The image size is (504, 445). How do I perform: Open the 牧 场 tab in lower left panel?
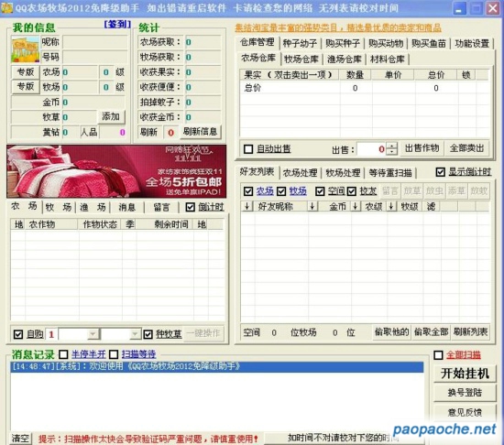pos(58,208)
